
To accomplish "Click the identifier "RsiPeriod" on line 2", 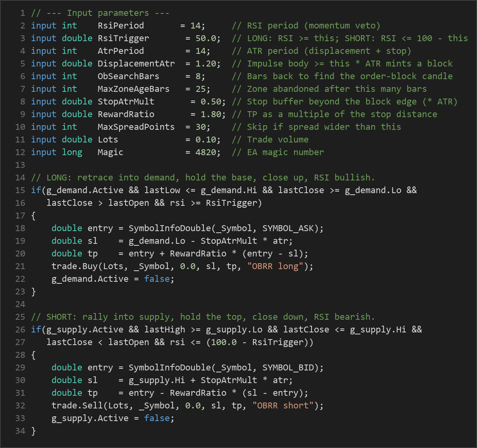I will click(x=121, y=26).
